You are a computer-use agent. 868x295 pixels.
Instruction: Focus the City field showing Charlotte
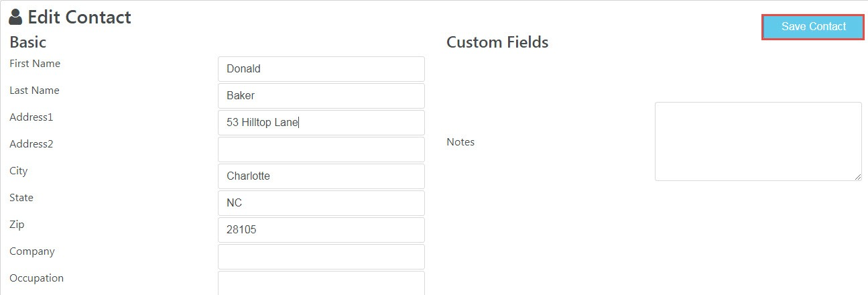click(321, 176)
